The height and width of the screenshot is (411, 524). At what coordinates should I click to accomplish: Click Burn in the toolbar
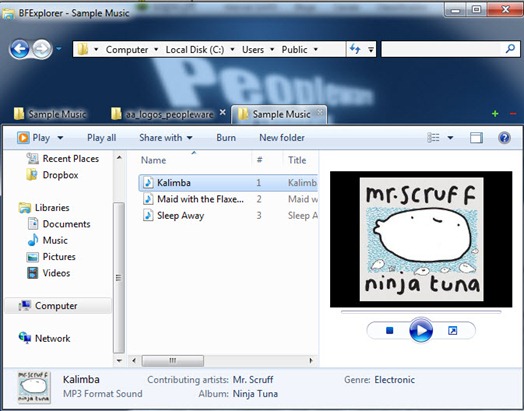(226, 138)
